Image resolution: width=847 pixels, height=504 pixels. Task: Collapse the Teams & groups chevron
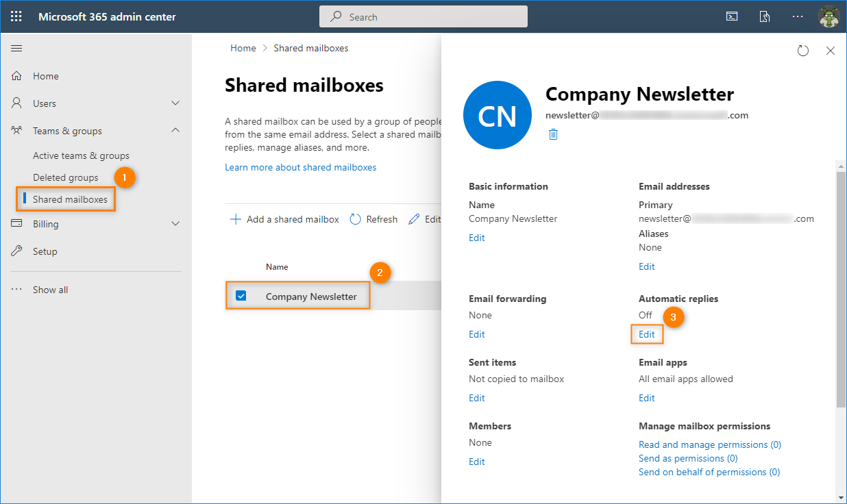tap(175, 131)
